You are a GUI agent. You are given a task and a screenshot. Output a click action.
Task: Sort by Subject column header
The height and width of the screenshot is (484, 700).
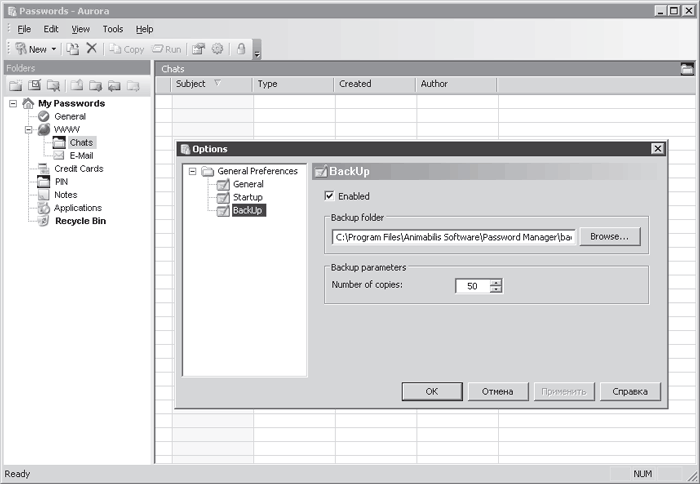(212, 84)
